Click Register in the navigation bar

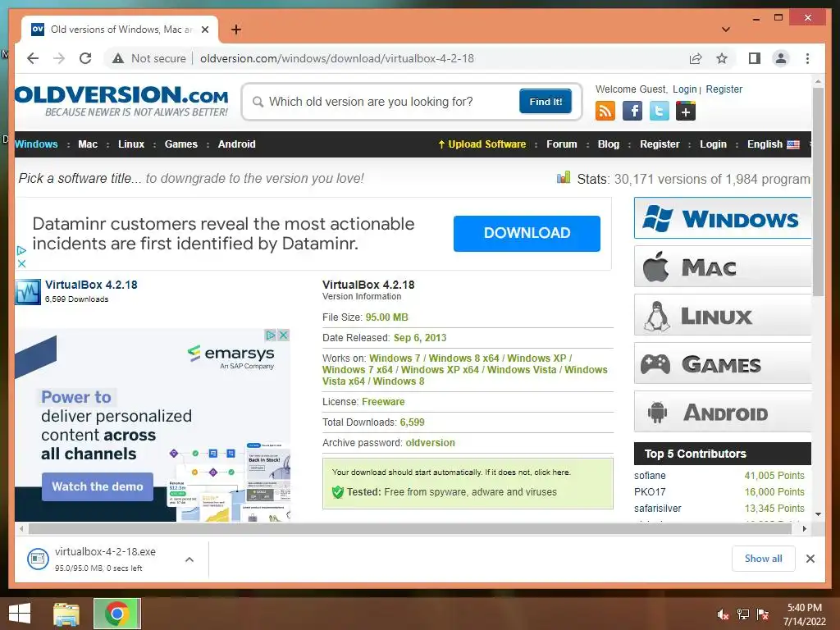coord(660,144)
